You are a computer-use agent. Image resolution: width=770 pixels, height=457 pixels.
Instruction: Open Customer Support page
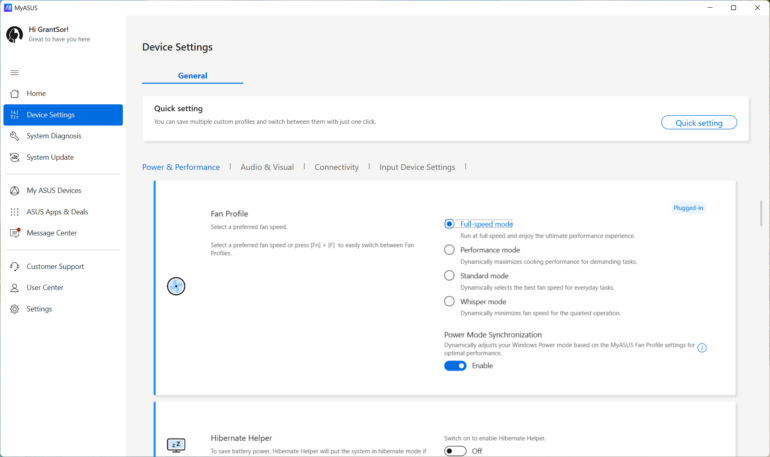pyautogui.click(x=63, y=267)
